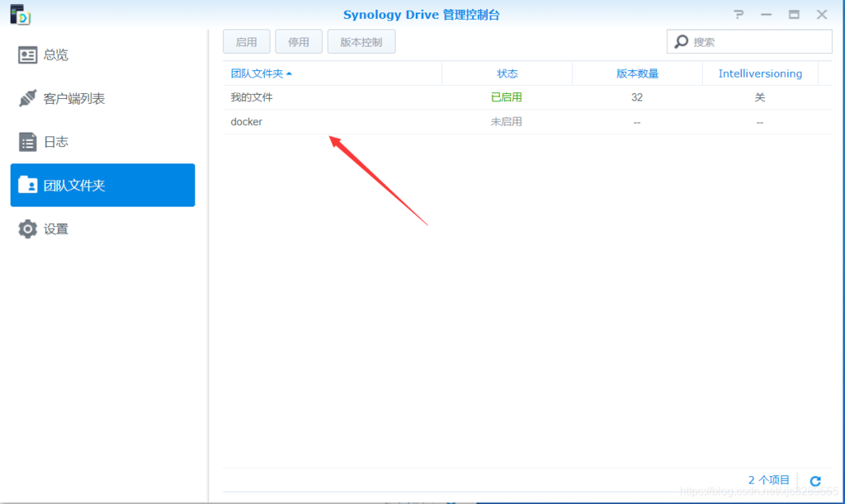Click the 启用 enable button
845x504 pixels.
coord(246,42)
